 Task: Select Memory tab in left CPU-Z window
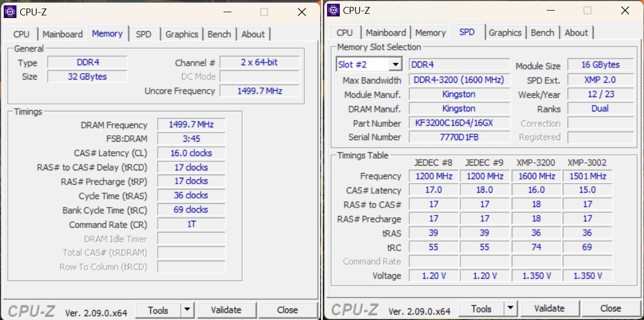107,33
